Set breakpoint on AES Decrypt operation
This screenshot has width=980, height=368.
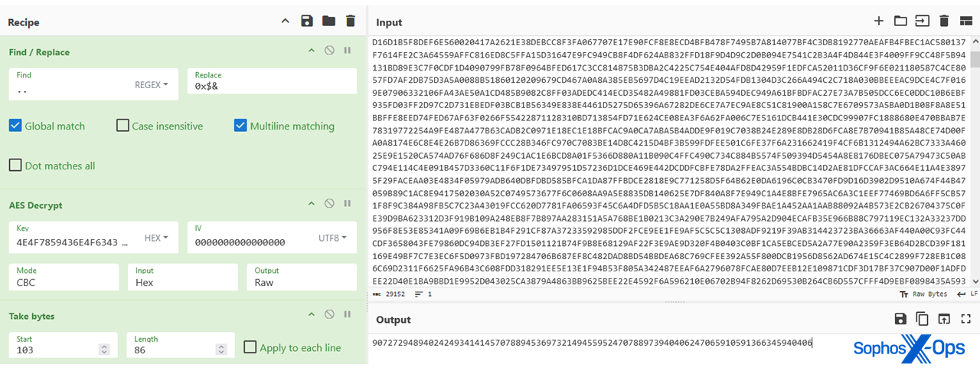347,205
